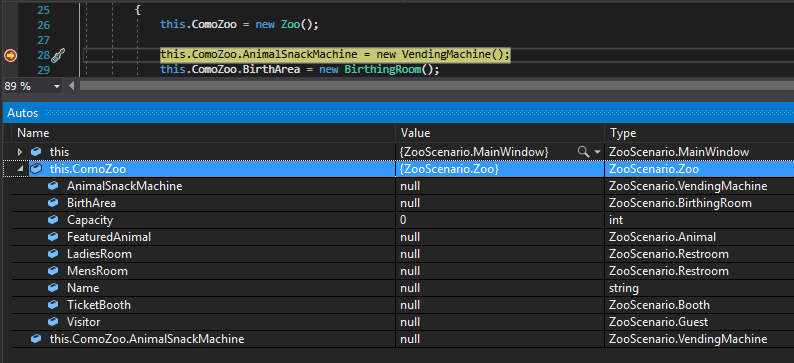Viewport: 794px width, 363px height.
Task: Click the {ZooScenario.MainWindow} value cell
Action: tap(500, 152)
